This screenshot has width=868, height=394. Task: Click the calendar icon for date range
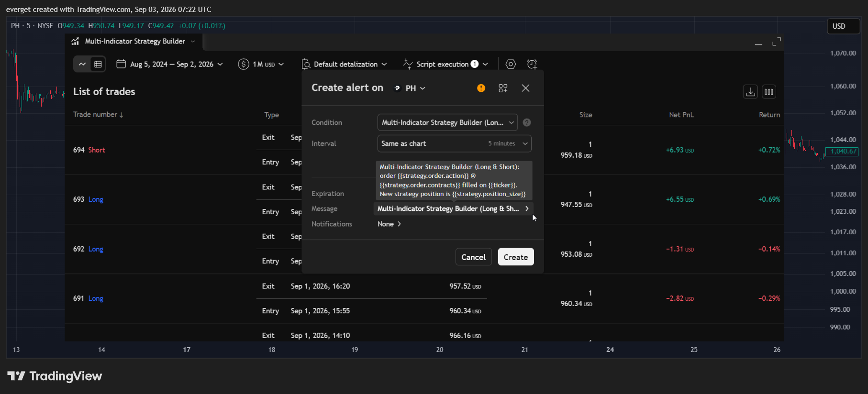(121, 64)
